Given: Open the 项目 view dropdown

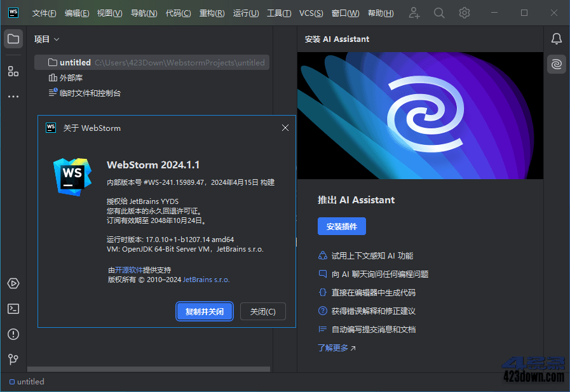Looking at the screenshot, I should (x=46, y=39).
